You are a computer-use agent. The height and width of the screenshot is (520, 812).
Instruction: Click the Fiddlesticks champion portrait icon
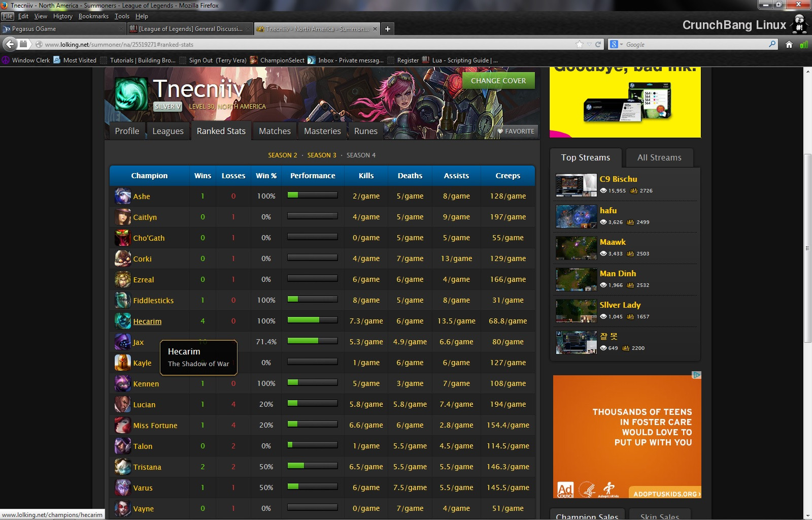coord(123,300)
